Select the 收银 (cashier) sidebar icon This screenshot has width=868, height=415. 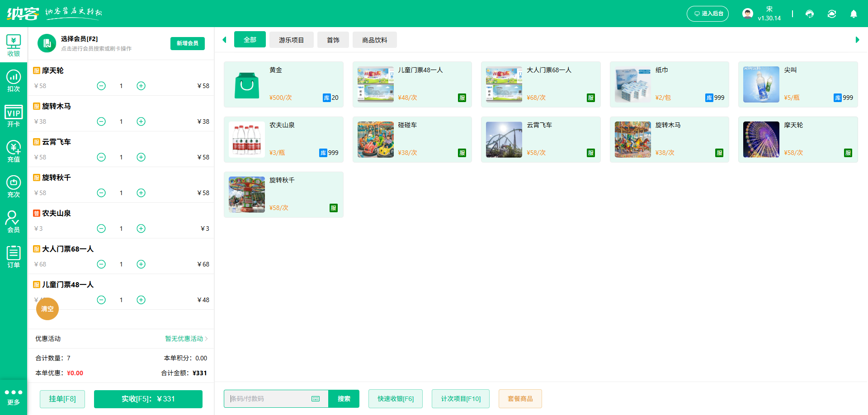[14, 45]
